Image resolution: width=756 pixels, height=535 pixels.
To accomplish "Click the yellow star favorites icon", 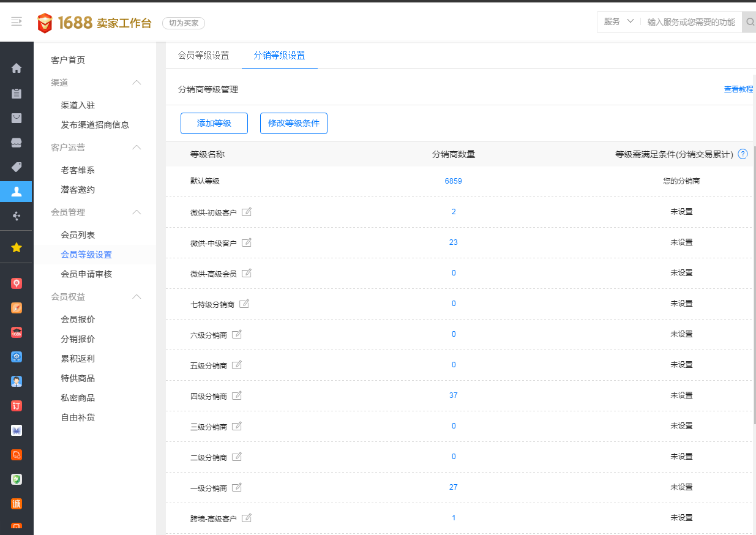I will [17, 247].
